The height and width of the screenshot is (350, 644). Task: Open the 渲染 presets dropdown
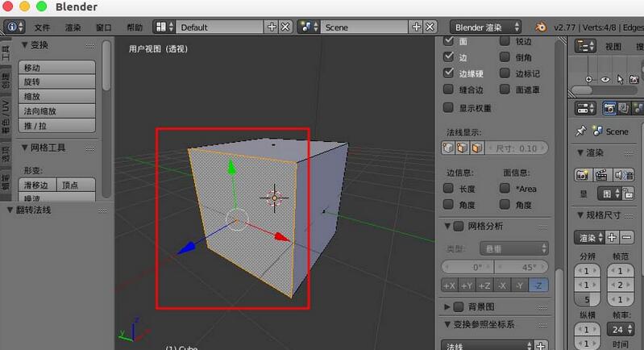click(589, 237)
